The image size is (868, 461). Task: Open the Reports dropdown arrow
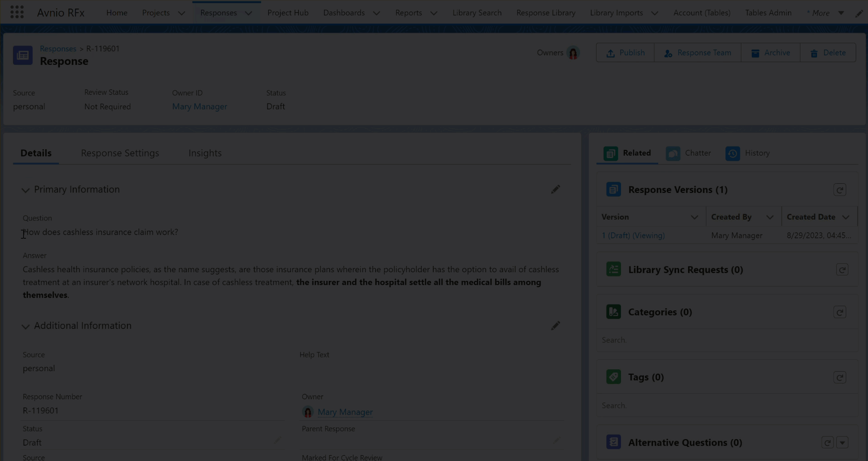(434, 13)
